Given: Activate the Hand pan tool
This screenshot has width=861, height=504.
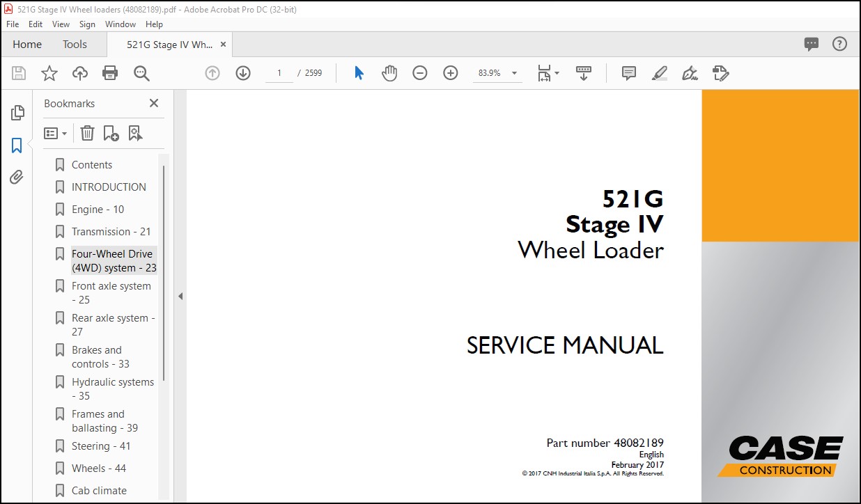Looking at the screenshot, I should point(389,73).
